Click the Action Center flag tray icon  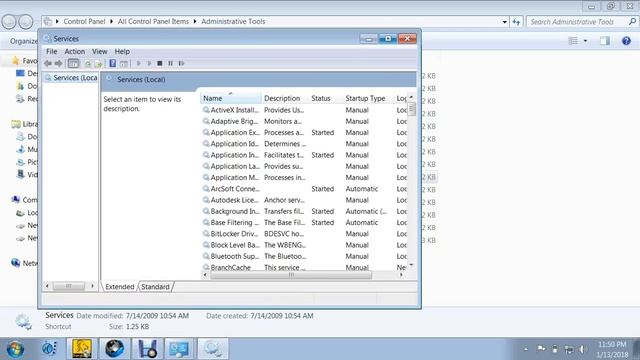pos(541,349)
